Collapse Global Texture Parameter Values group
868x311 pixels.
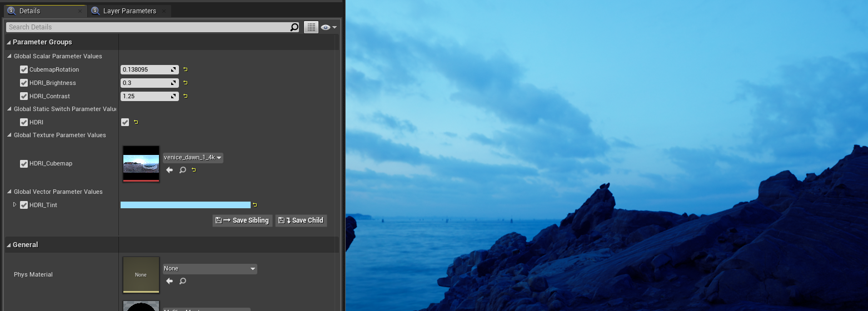click(9, 135)
